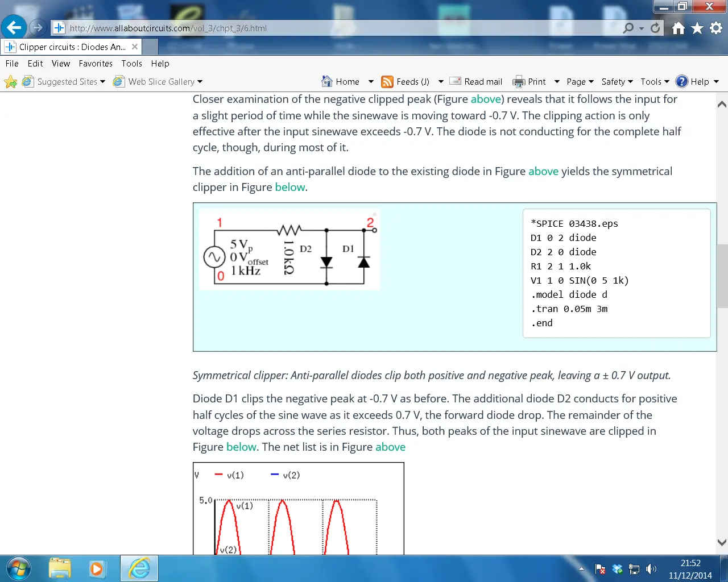This screenshot has height=582, width=728.
Task: Click the clipper circuit schematic image
Action: 289,249
